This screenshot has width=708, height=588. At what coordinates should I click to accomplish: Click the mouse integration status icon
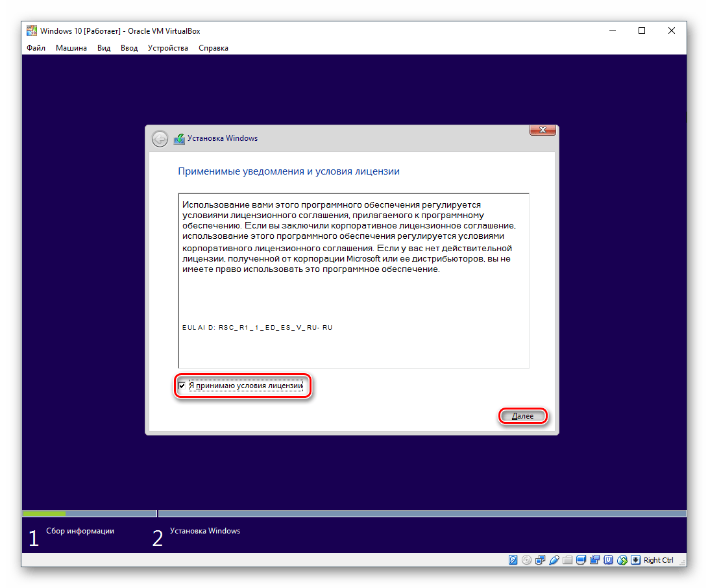tap(622, 560)
